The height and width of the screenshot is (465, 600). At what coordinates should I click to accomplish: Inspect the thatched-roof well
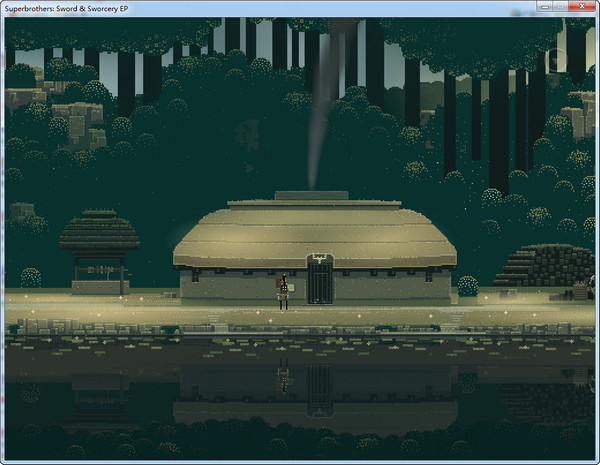99,252
